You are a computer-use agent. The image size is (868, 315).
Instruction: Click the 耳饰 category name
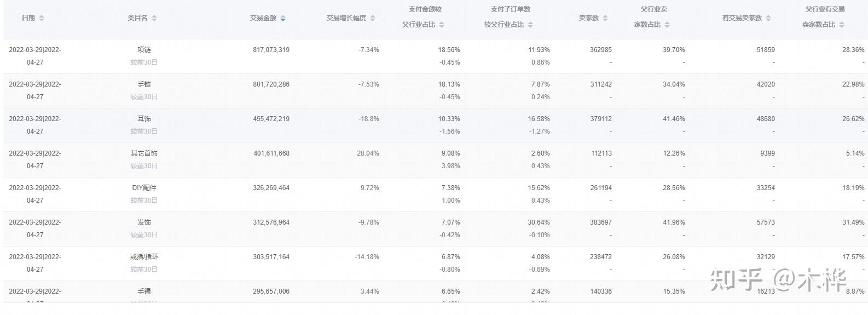point(144,118)
